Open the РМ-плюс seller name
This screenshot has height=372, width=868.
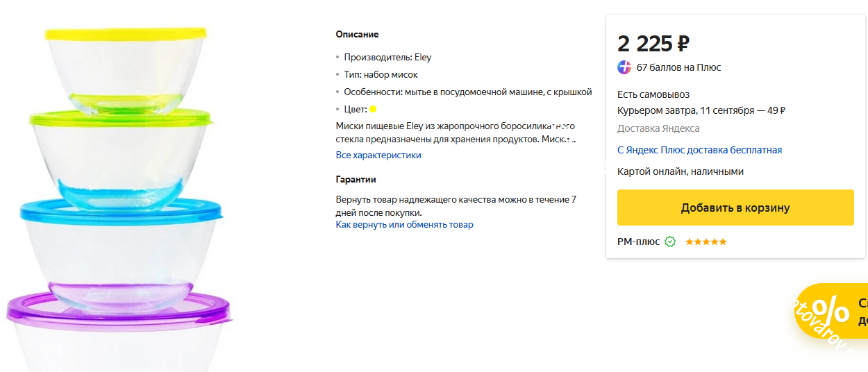click(638, 242)
